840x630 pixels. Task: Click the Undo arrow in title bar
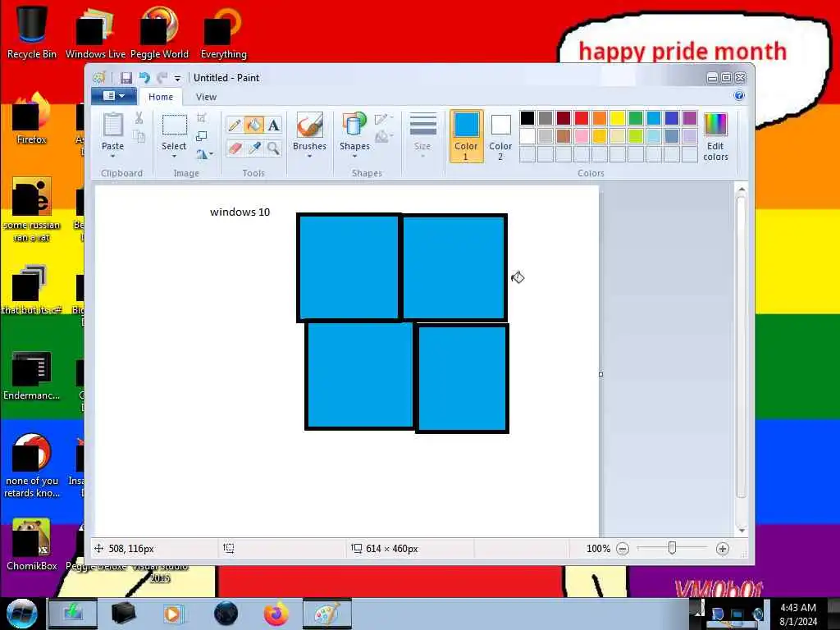(144, 78)
